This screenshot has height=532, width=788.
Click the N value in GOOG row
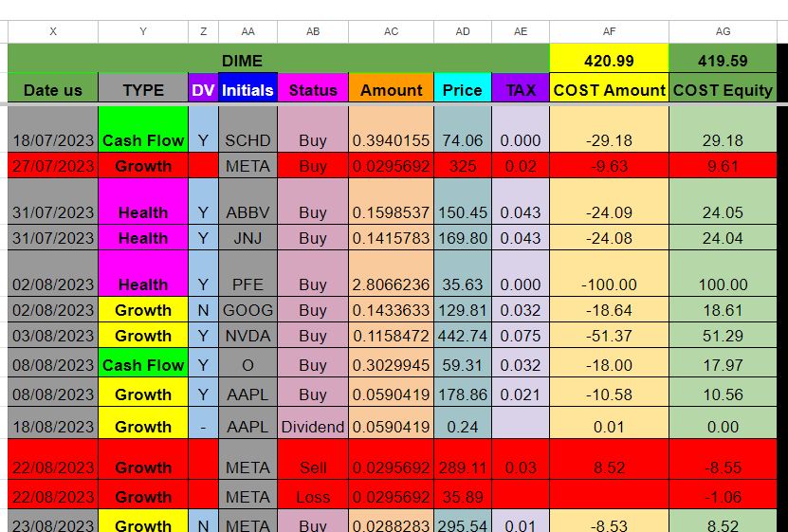click(x=203, y=309)
